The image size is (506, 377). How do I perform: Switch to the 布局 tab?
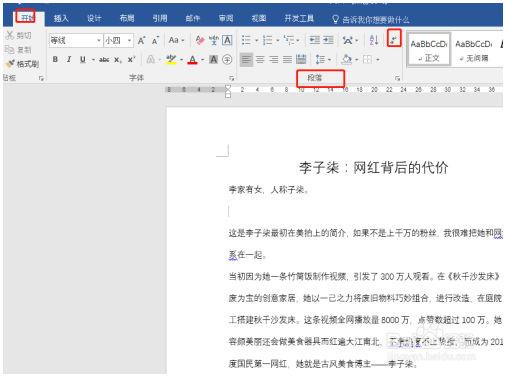[127, 18]
